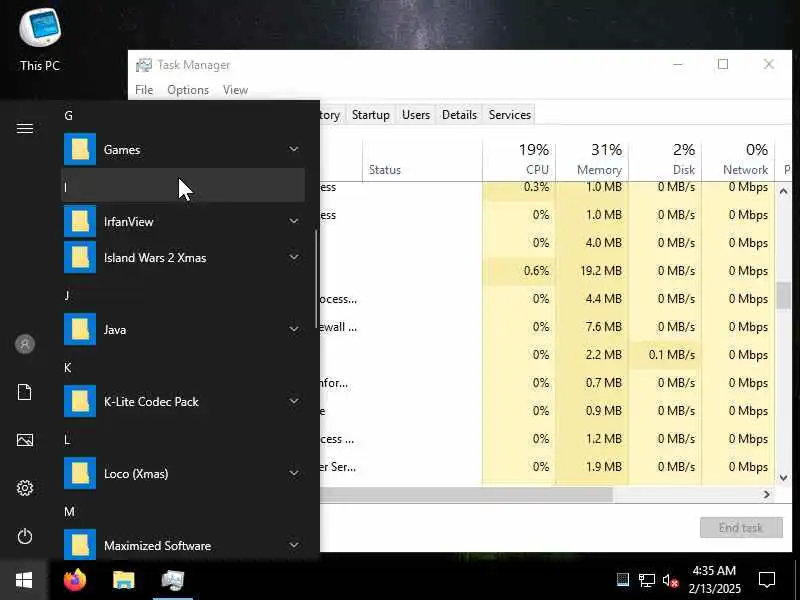Expand K-Lite Codec Pack chevron
800x600 pixels.
pos(294,401)
